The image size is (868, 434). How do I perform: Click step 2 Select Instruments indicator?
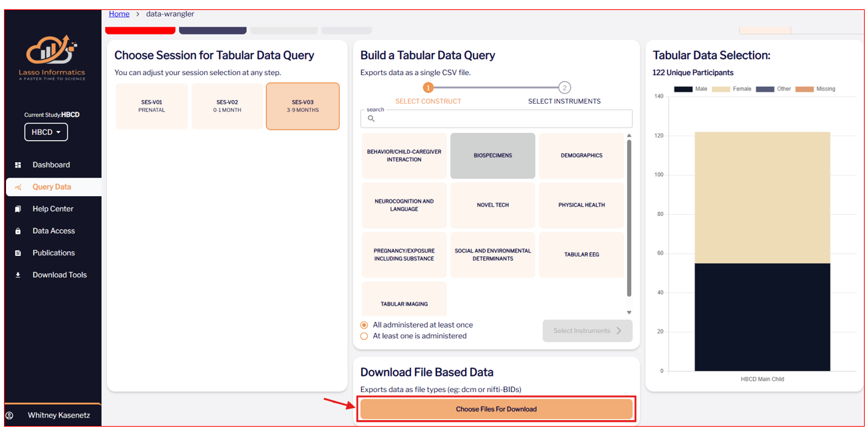pyautogui.click(x=564, y=88)
